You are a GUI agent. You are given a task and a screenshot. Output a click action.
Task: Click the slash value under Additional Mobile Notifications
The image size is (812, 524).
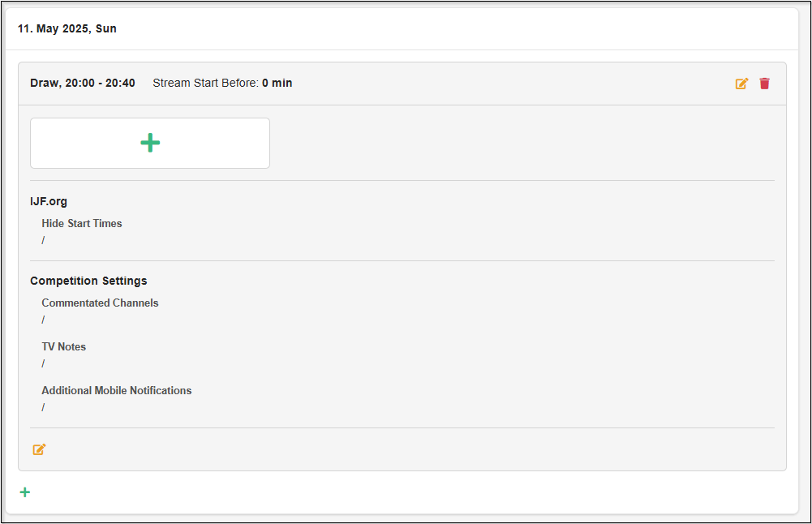point(44,407)
